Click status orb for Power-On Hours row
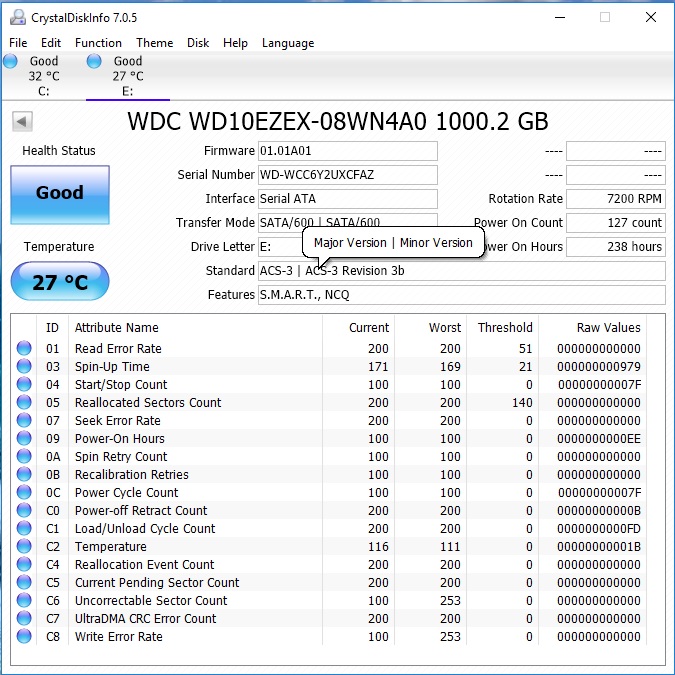Screen dimensions: 675x675 (x=24, y=438)
